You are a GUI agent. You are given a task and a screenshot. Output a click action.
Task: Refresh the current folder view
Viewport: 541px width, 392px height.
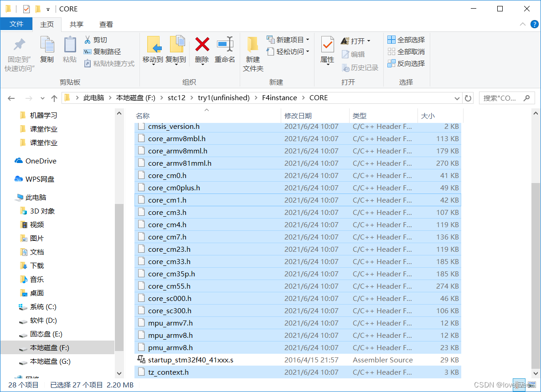[468, 98]
